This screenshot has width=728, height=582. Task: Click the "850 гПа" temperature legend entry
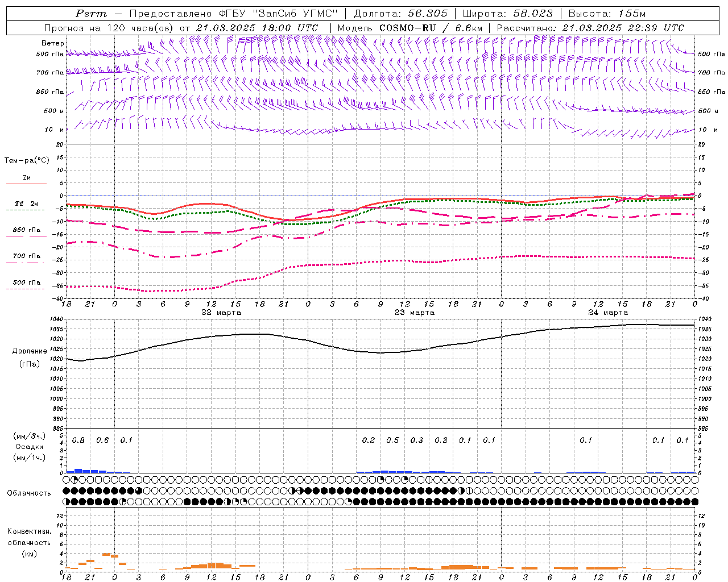27,230
